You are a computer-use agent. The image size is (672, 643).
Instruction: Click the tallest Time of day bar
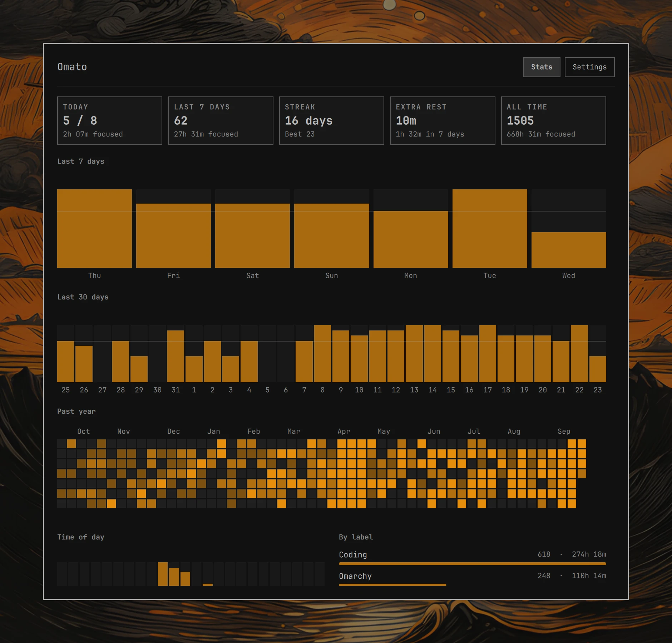click(163, 574)
